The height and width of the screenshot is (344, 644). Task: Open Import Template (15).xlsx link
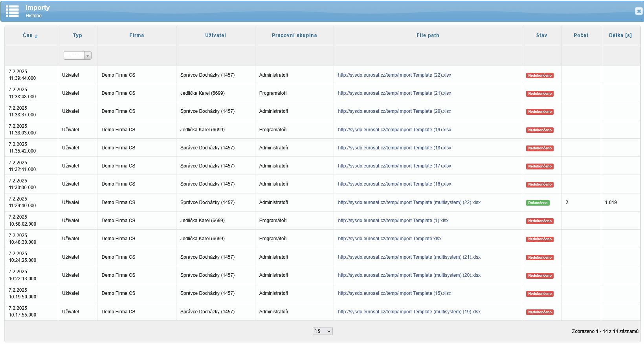click(394, 293)
